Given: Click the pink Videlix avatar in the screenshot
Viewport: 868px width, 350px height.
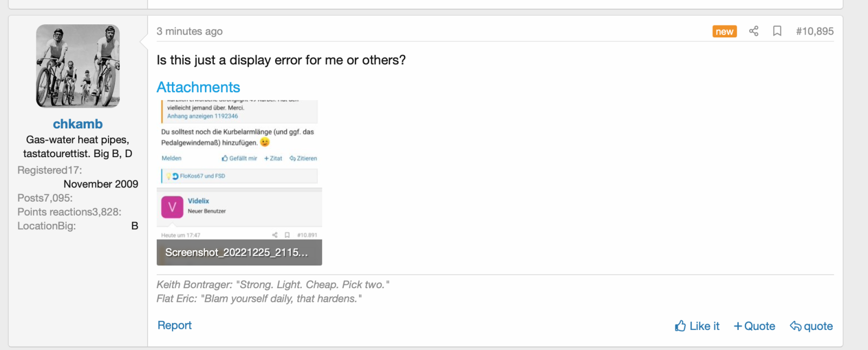Looking at the screenshot, I should (x=172, y=207).
